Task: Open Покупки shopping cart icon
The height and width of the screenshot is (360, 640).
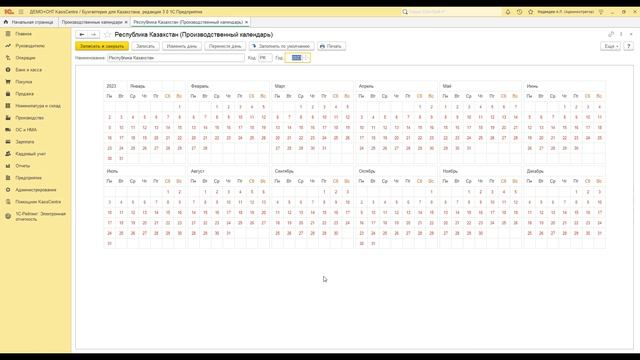Action: coord(8,82)
